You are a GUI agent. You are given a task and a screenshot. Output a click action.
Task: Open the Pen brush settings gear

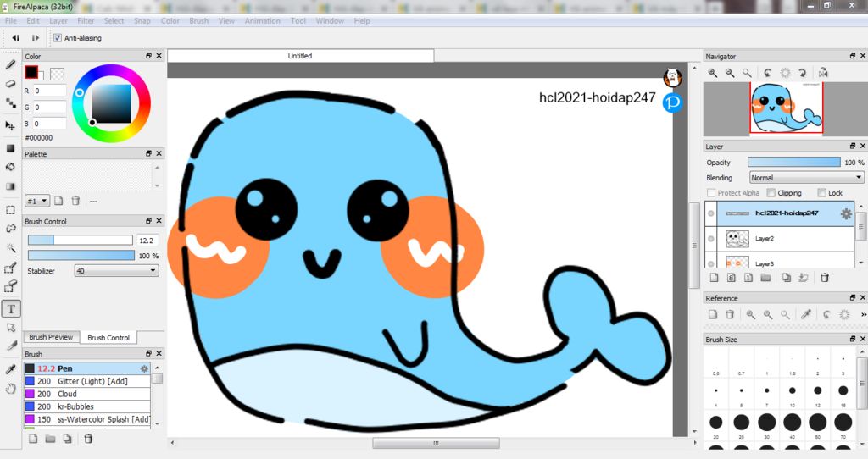click(144, 368)
